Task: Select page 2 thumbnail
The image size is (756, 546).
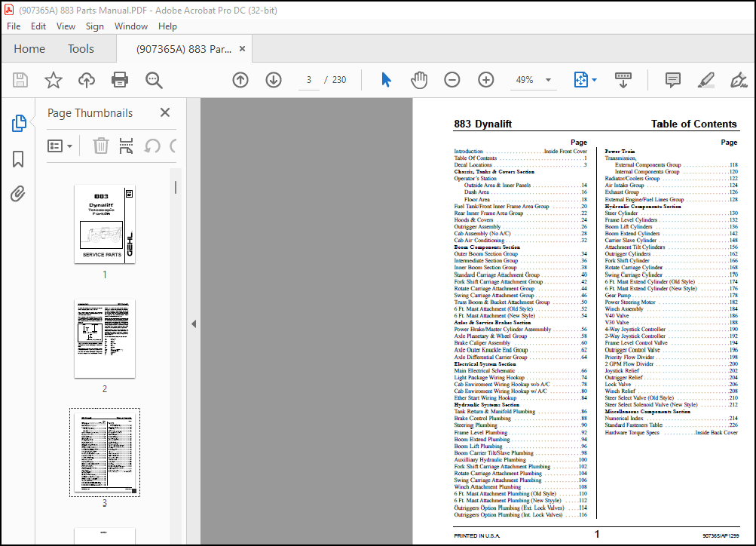Action: coord(105,339)
